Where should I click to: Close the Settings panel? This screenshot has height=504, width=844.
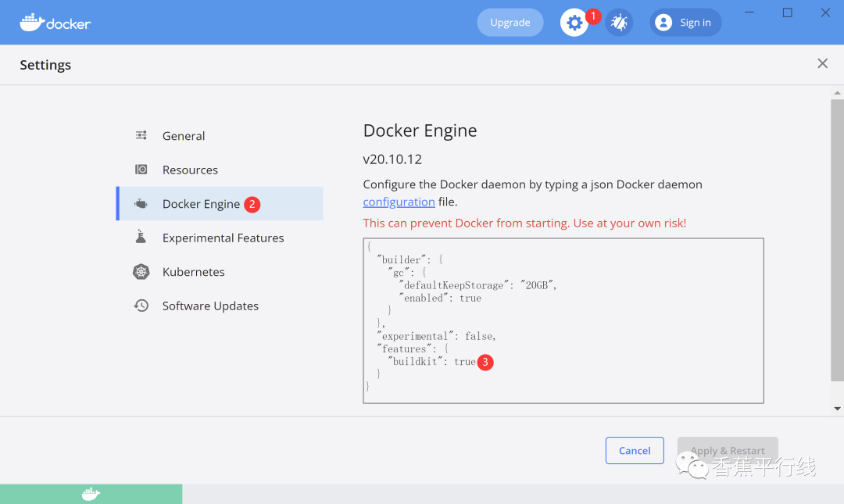822,63
